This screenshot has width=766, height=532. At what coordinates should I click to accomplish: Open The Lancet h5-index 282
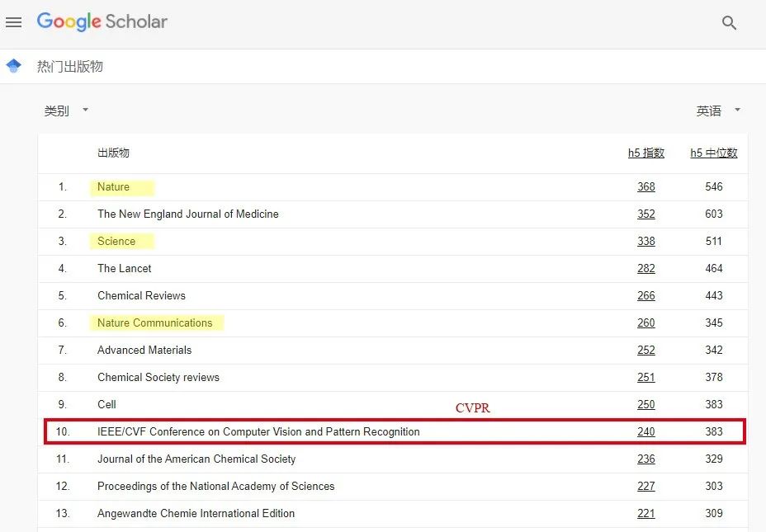point(645,268)
